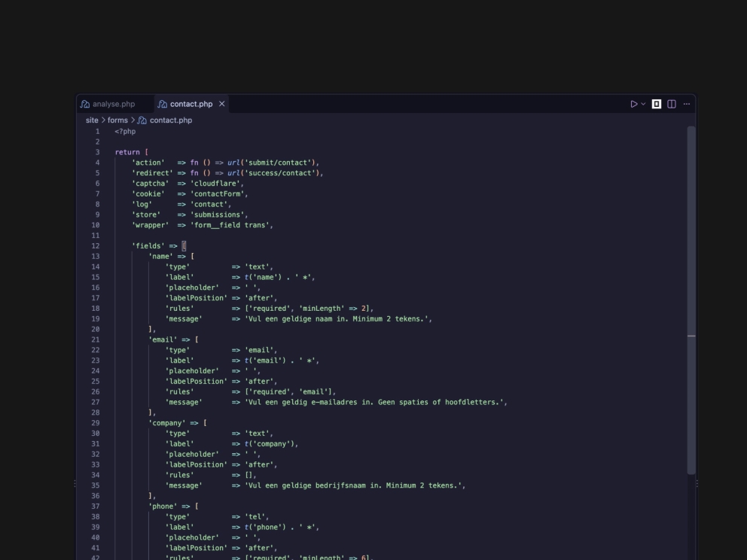Close the contact.php tab
This screenshot has height=560, width=747.
click(x=221, y=104)
